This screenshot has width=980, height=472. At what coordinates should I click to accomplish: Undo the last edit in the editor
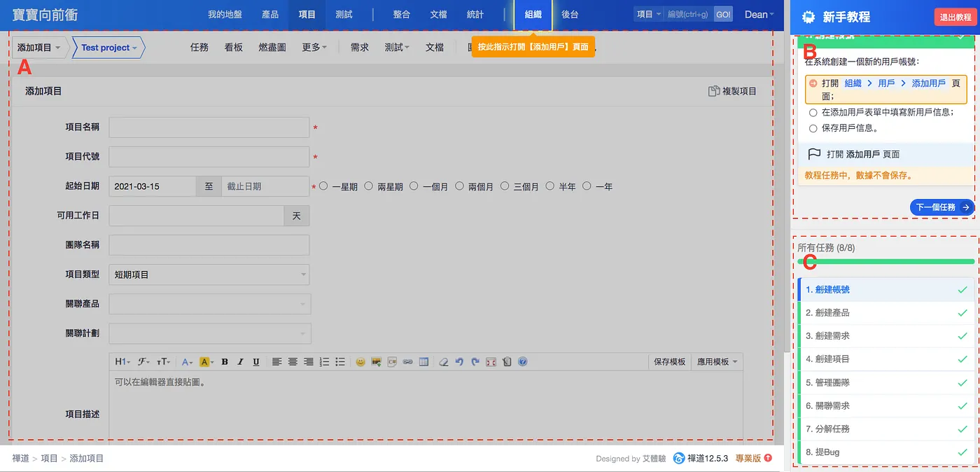tap(460, 362)
